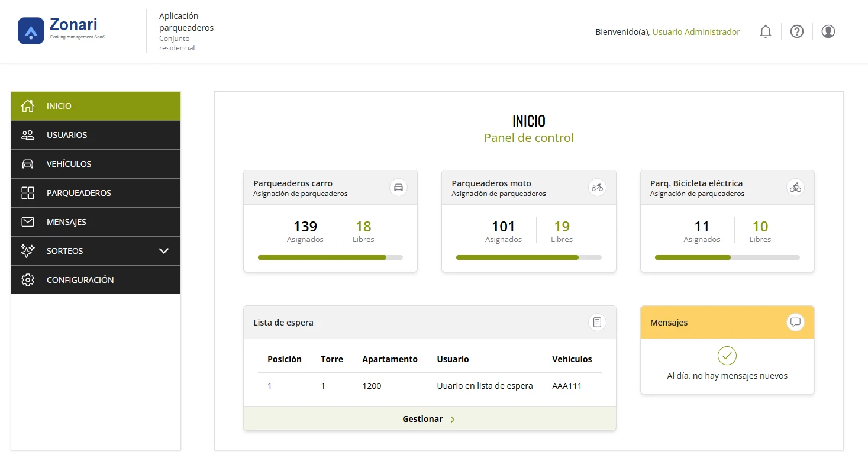
Task: Open the PARQUEADEROS menu item
Action: point(96,193)
